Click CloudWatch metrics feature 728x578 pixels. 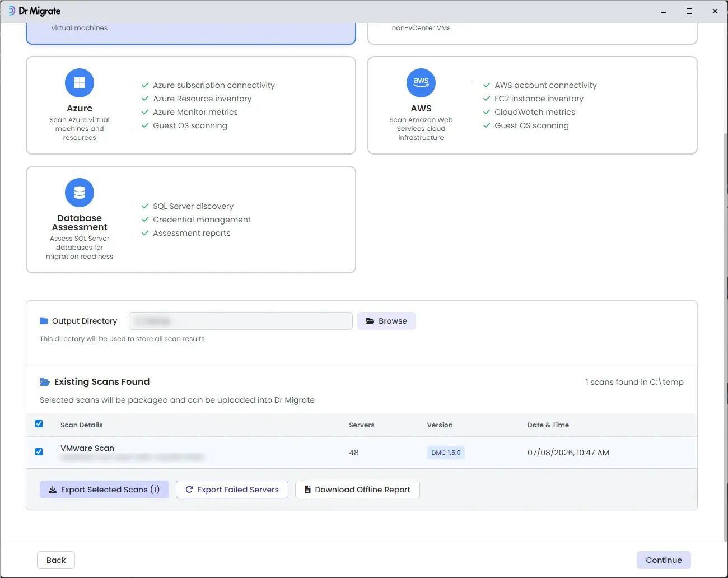[x=535, y=112]
